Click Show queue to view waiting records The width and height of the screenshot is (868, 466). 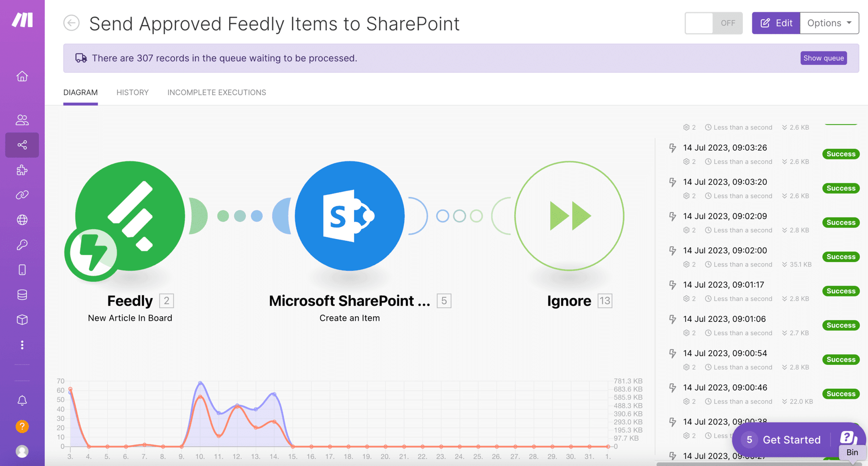pyautogui.click(x=824, y=58)
